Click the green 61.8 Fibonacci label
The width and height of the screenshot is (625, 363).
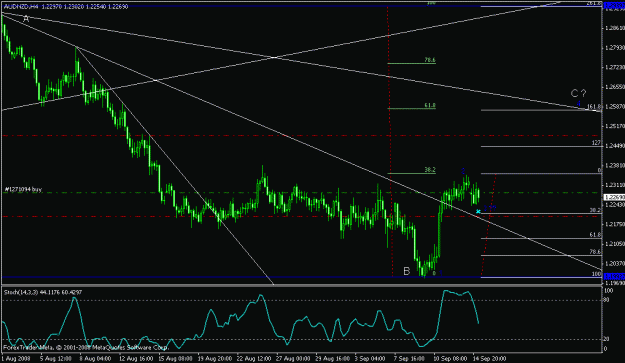[430, 106]
